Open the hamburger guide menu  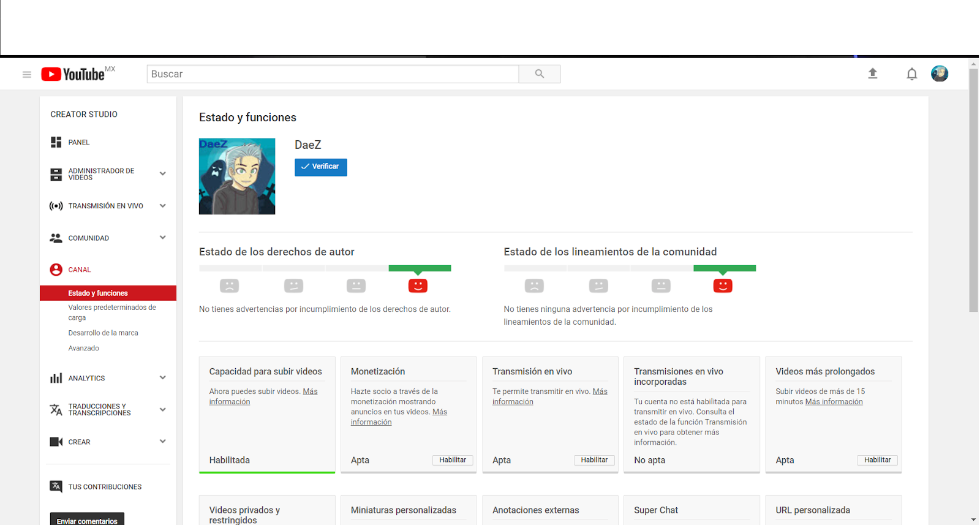point(27,75)
